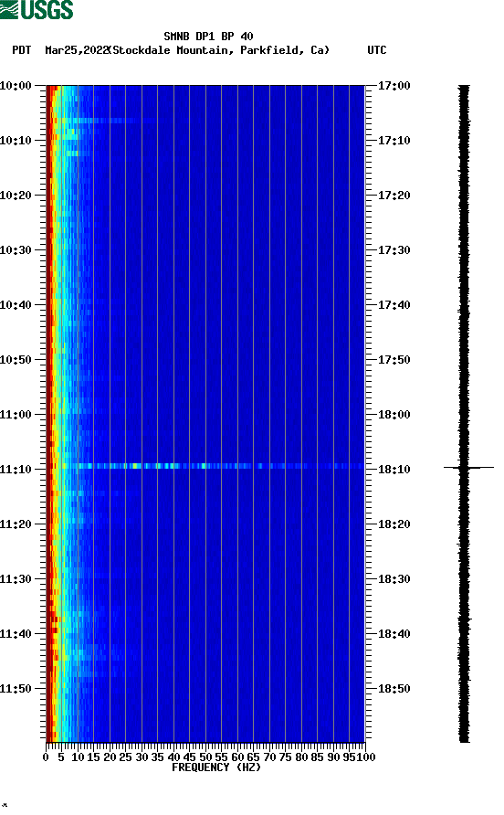Click the 17:10 UTC time label
504x815 pixels.
click(394, 141)
